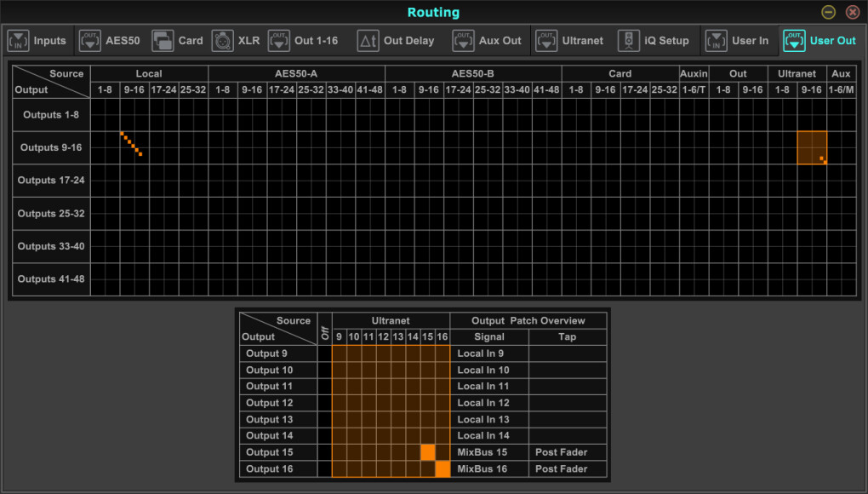Switch to the Out 1-16 tab
The width and height of the screenshot is (868, 494).
click(x=303, y=41)
